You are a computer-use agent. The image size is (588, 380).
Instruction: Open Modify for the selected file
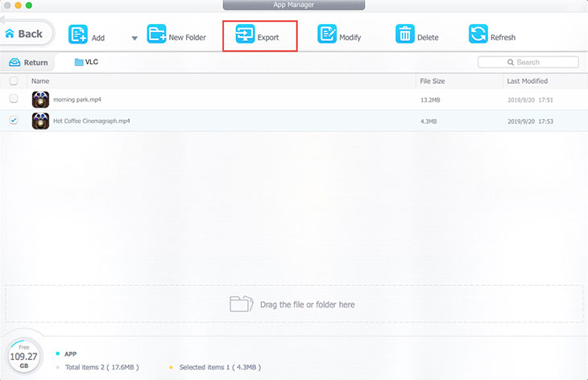click(327, 36)
